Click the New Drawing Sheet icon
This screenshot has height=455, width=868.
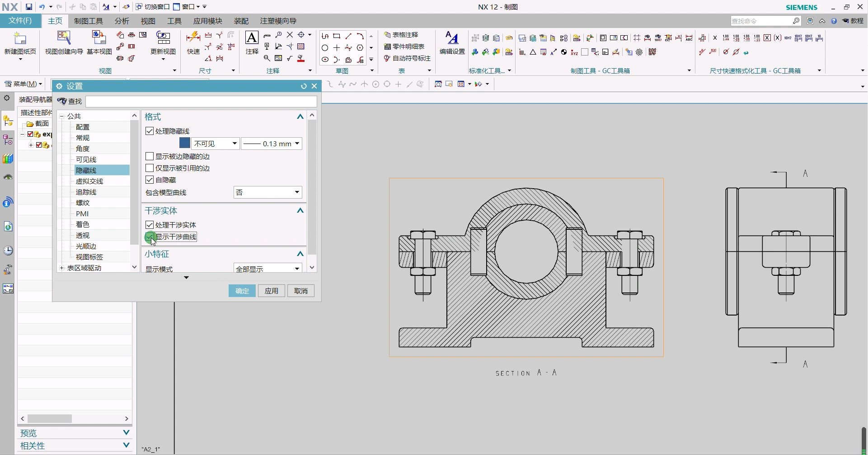(x=20, y=39)
